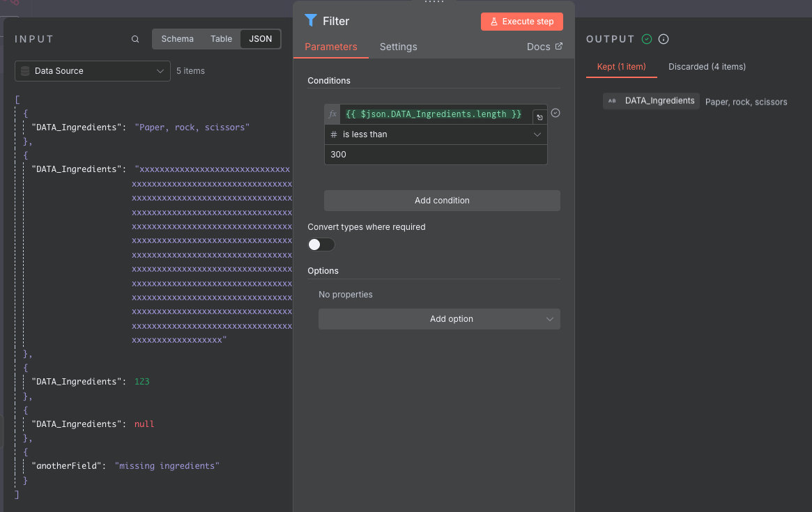Screen dimensions: 812x512
Task: Switch to the Settings tab
Action: [398, 47]
